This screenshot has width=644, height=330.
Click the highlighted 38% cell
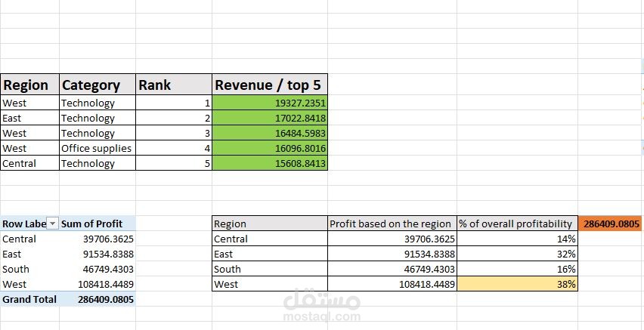pos(517,284)
